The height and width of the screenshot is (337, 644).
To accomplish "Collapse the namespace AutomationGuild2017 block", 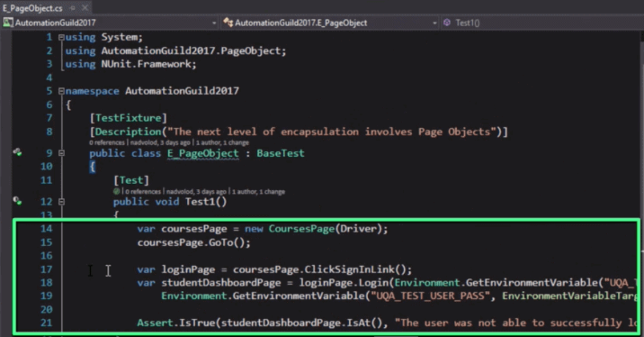I will (61, 91).
